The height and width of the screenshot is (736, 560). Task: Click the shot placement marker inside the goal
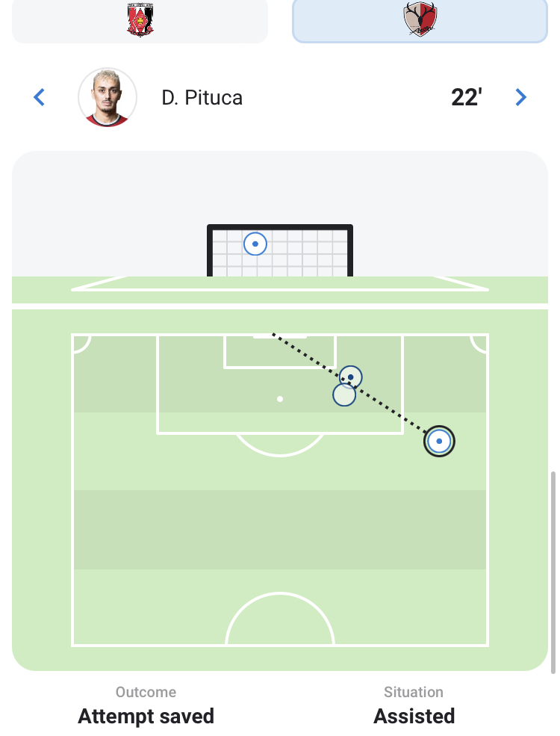pos(255,244)
